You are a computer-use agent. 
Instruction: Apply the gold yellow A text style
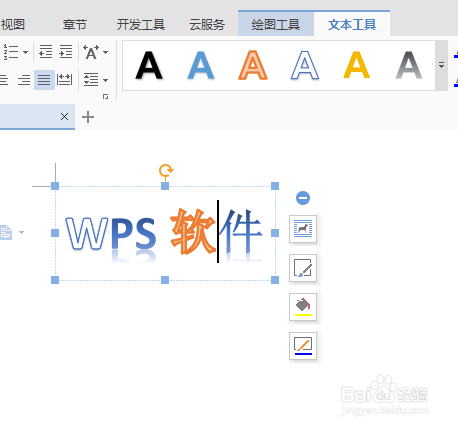(357, 65)
